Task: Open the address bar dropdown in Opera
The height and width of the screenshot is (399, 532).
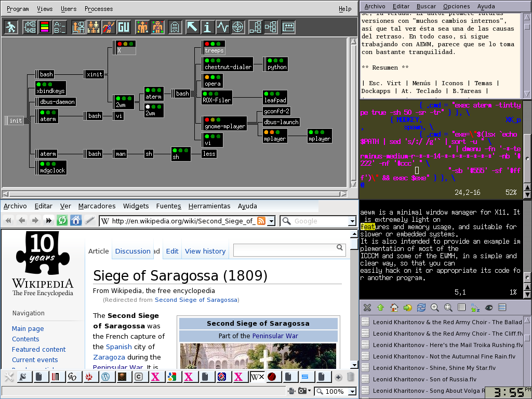Action: tap(271, 221)
